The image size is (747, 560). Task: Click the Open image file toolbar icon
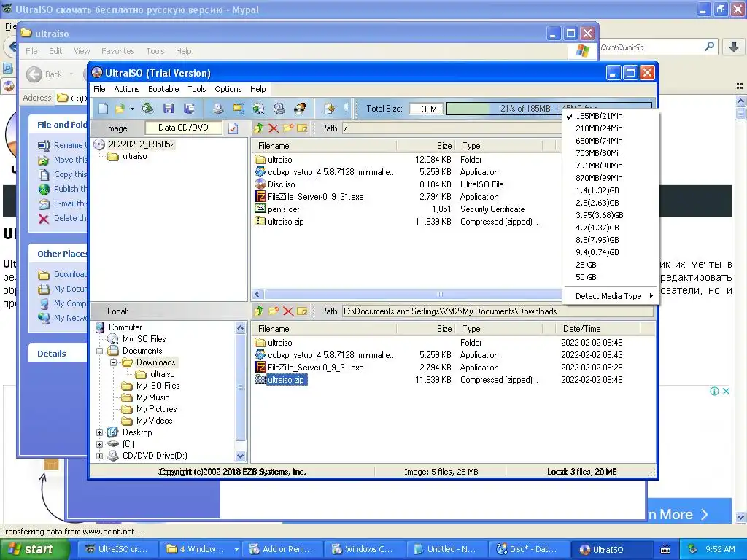click(120, 109)
